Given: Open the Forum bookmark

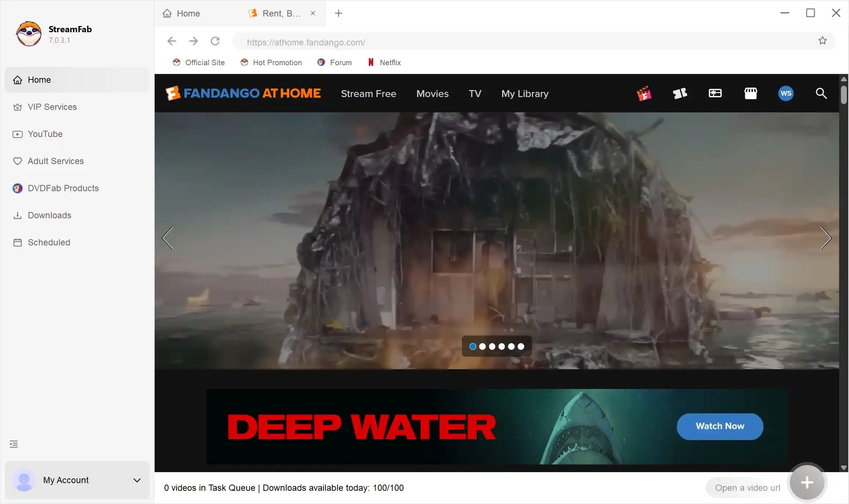Looking at the screenshot, I should point(335,63).
